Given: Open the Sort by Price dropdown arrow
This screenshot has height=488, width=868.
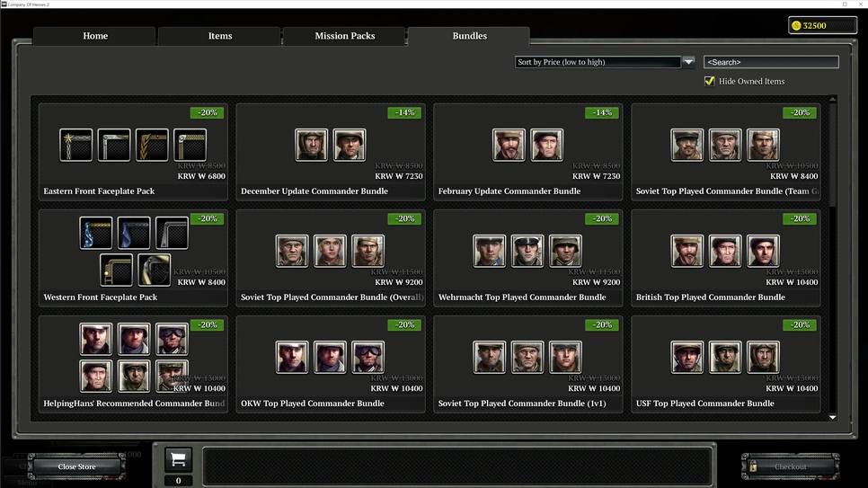Looking at the screenshot, I should (x=688, y=62).
